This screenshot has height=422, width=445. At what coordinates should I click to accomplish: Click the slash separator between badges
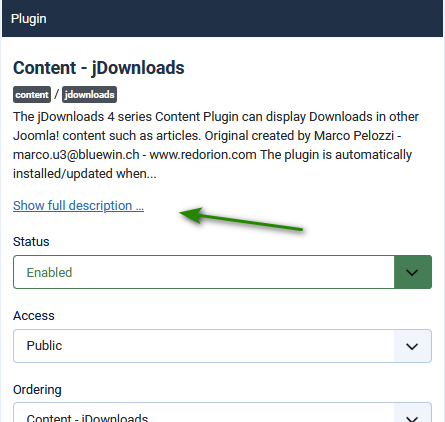tap(56, 95)
